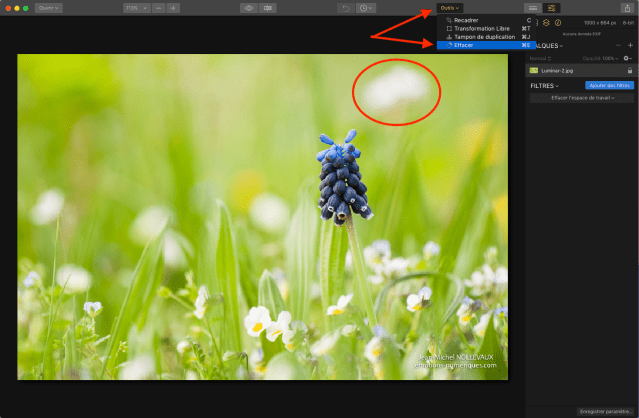The image size is (639, 418).
Task: Click the Ajouter des filtres button
Action: click(609, 85)
